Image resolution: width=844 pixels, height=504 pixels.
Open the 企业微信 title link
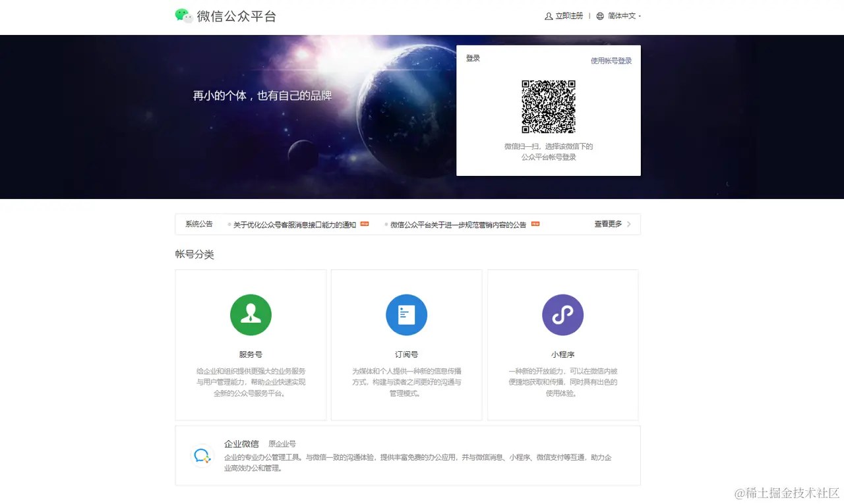tap(241, 444)
